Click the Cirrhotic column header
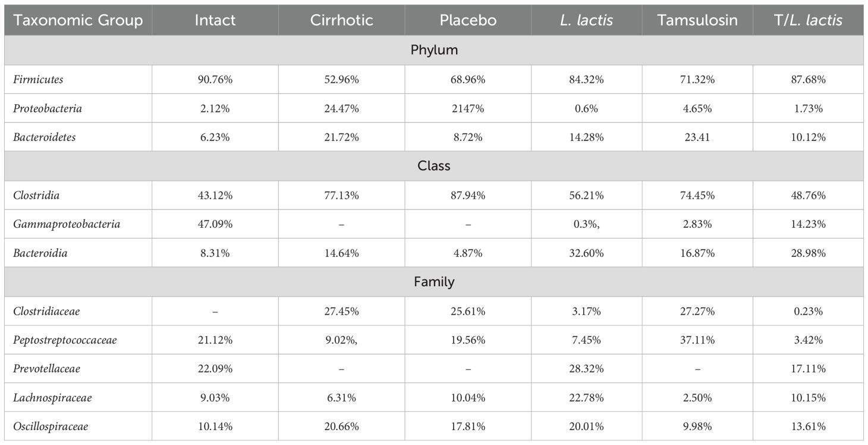The width and height of the screenshot is (868, 445). pos(341,20)
